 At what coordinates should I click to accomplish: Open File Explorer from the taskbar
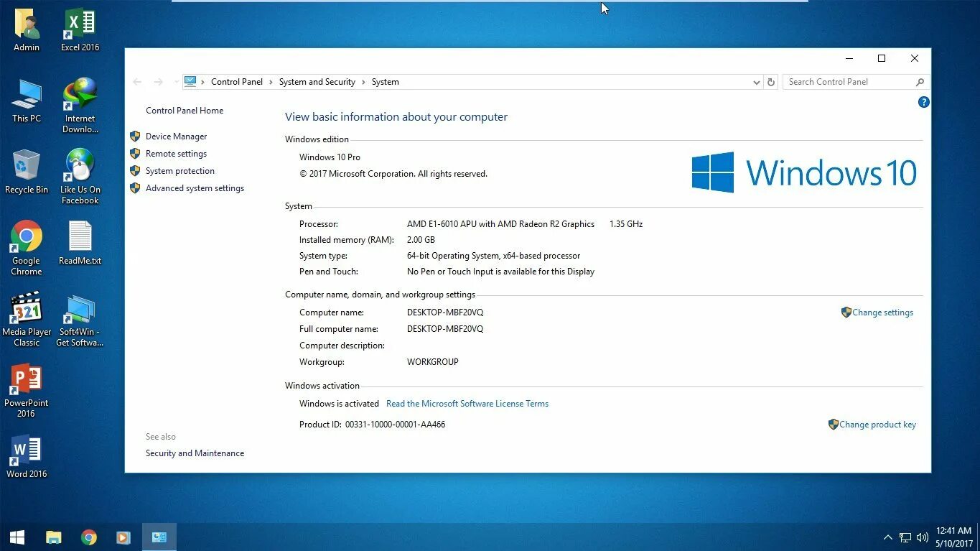point(54,537)
